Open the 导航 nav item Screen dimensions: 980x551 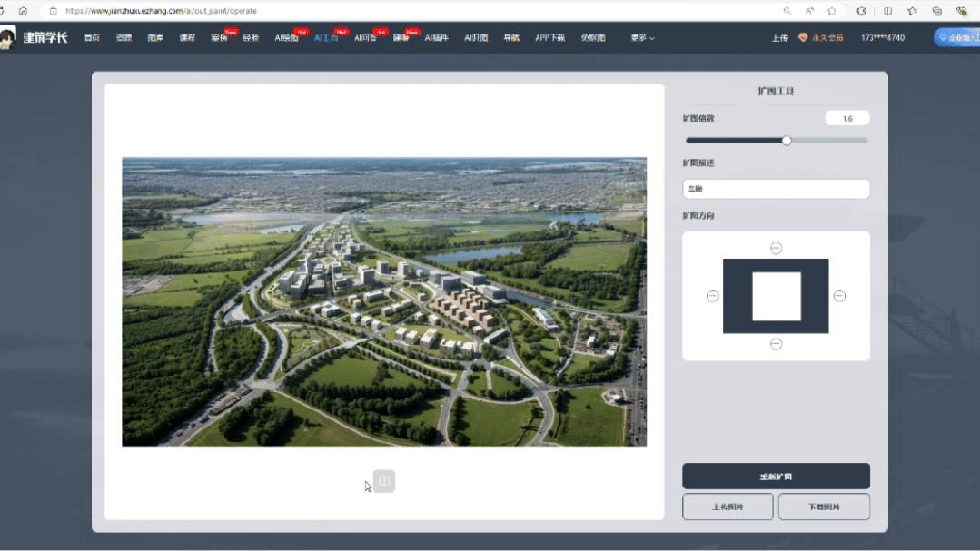coord(511,38)
